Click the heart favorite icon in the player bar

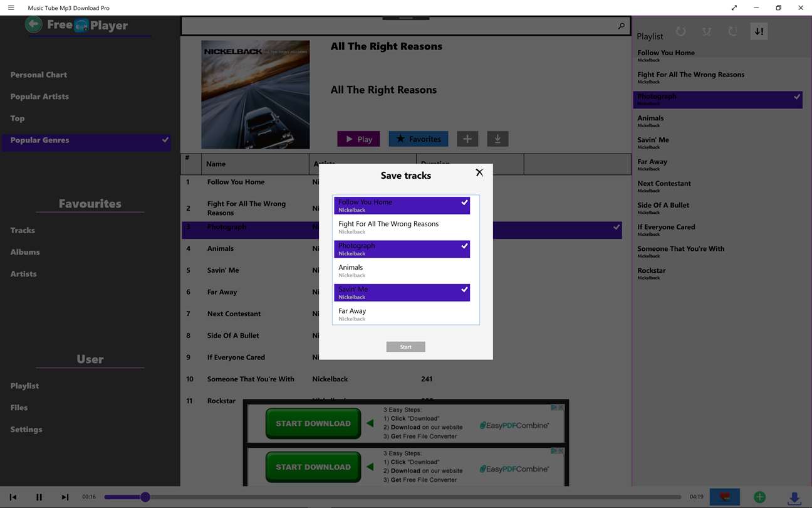[x=725, y=497]
